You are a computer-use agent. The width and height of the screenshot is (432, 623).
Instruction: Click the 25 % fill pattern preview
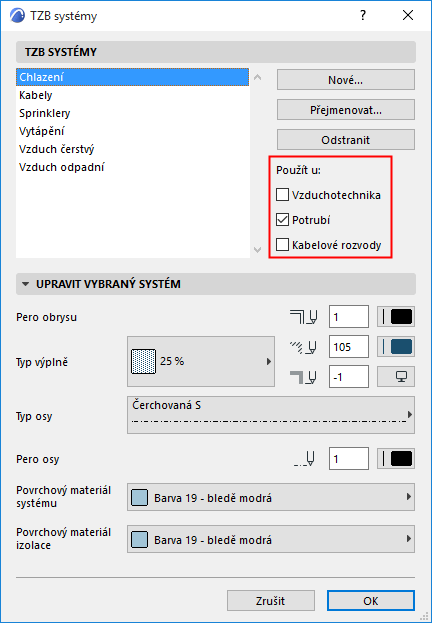pyautogui.click(x=143, y=362)
